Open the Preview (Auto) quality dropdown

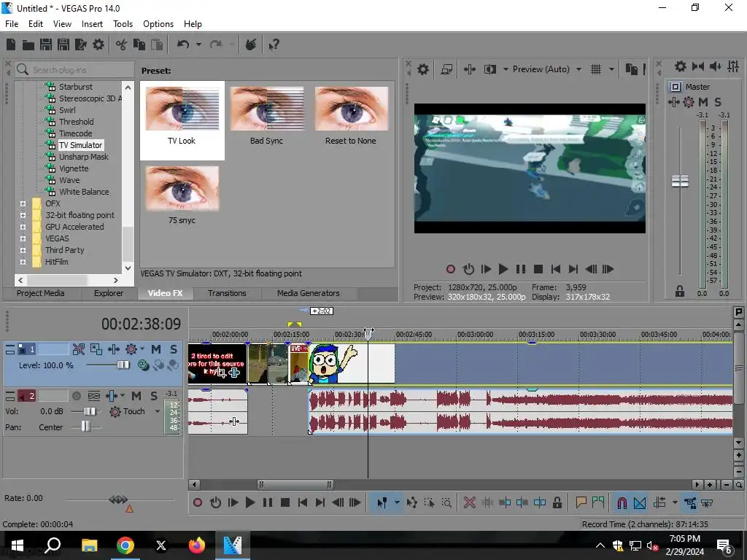[x=578, y=69]
